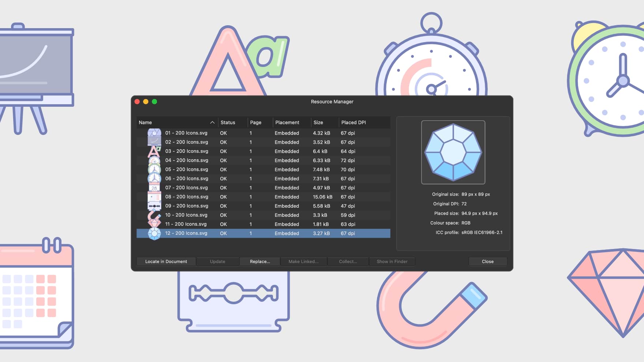
Task: Click thumbnail icon of 01 - 200 Icons.svg
Action: tap(154, 133)
